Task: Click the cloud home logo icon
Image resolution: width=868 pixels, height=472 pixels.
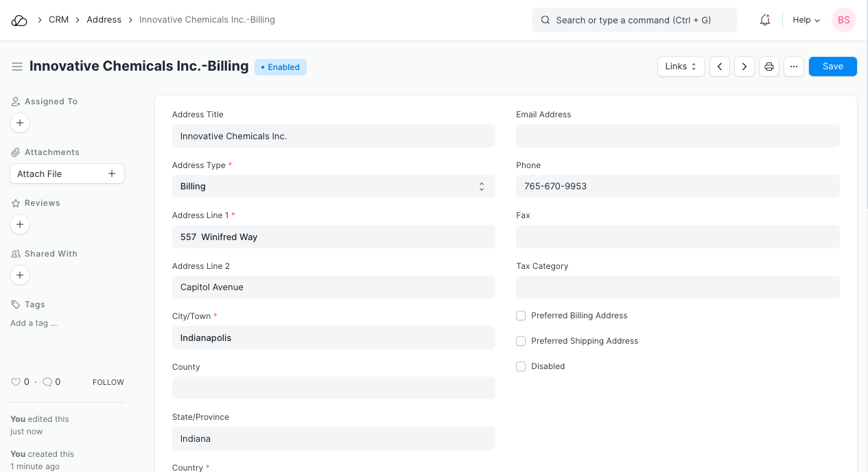Action: (x=19, y=21)
